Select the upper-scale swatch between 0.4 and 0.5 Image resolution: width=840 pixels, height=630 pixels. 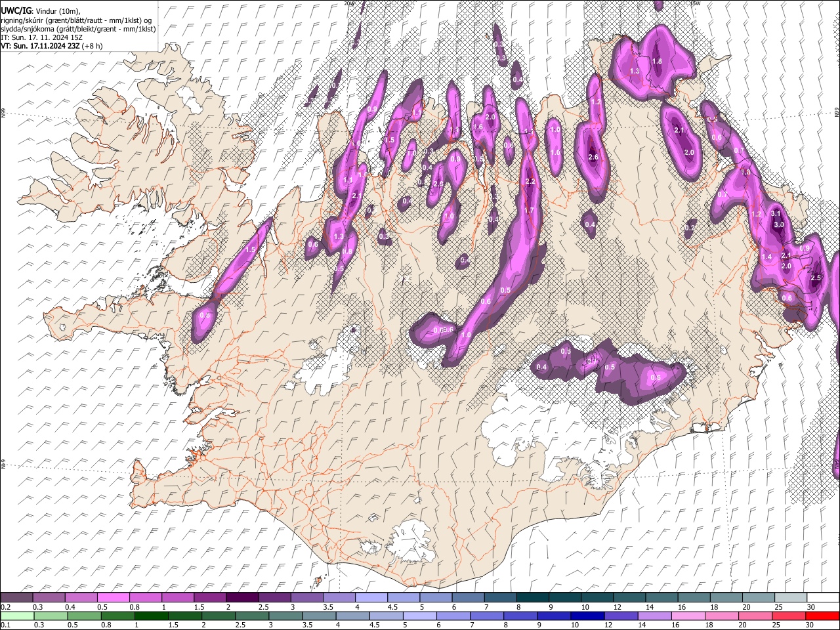(x=81, y=598)
